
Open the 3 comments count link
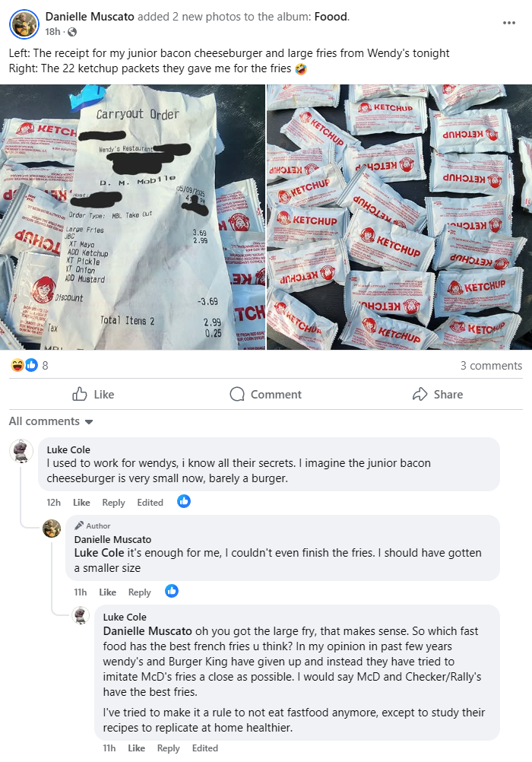click(491, 366)
